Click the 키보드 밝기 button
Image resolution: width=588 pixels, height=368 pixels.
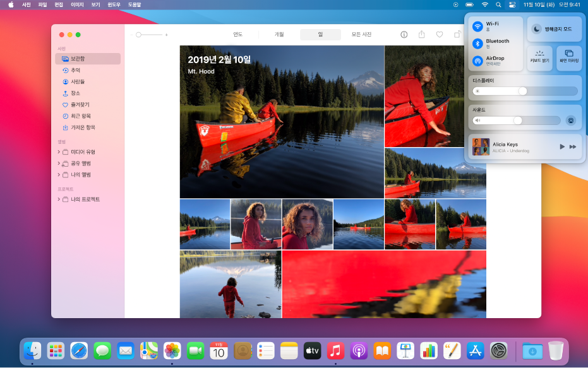539,57
